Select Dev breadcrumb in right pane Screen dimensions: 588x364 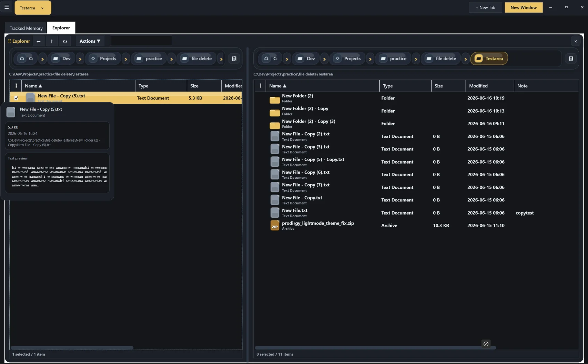point(306,59)
